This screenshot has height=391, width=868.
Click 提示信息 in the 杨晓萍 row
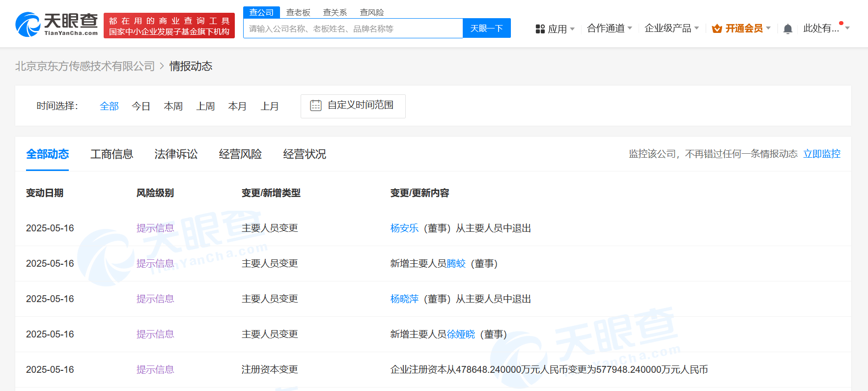click(155, 299)
